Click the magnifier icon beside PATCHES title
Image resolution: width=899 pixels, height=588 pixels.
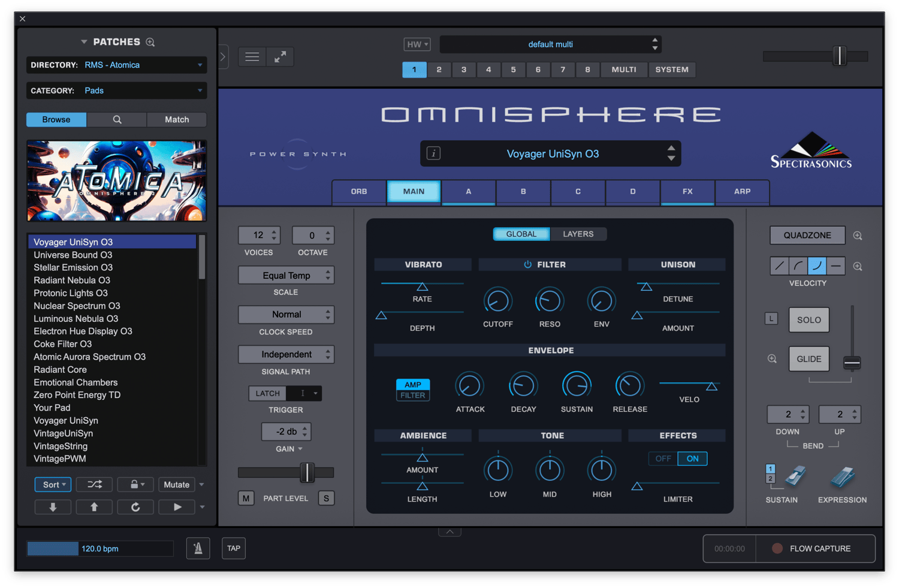point(150,42)
